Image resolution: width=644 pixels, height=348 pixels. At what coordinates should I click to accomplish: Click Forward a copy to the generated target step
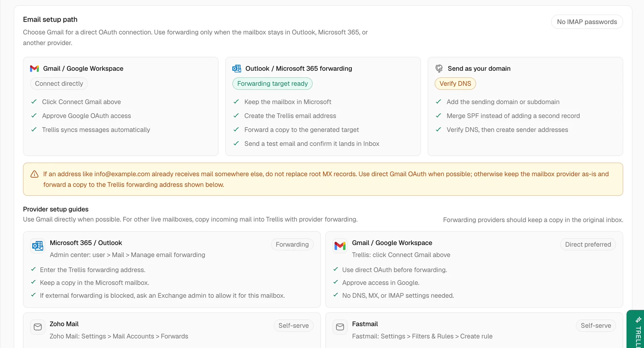(x=301, y=130)
